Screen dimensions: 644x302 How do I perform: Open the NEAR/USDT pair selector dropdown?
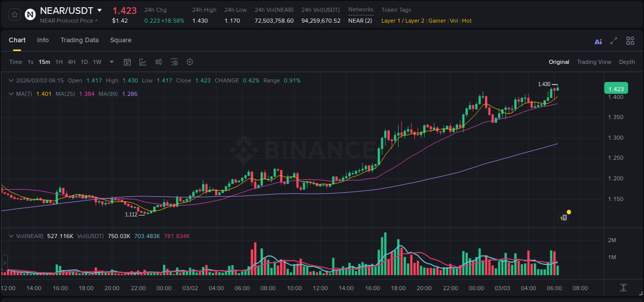pyautogui.click(x=99, y=10)
